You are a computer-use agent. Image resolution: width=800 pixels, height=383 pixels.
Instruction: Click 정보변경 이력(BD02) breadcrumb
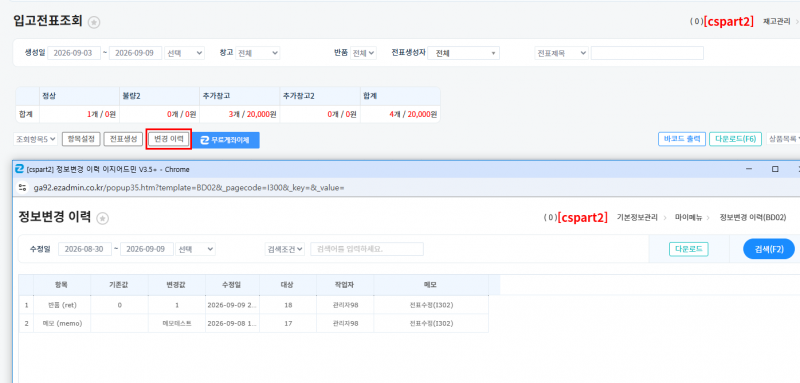(753, 217)
